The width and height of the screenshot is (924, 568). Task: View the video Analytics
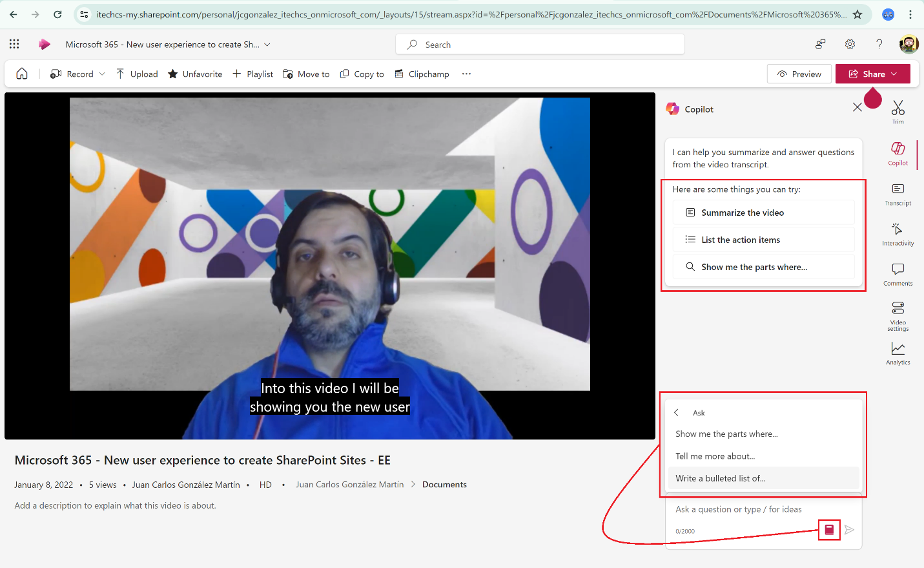(x=898, y=353)
